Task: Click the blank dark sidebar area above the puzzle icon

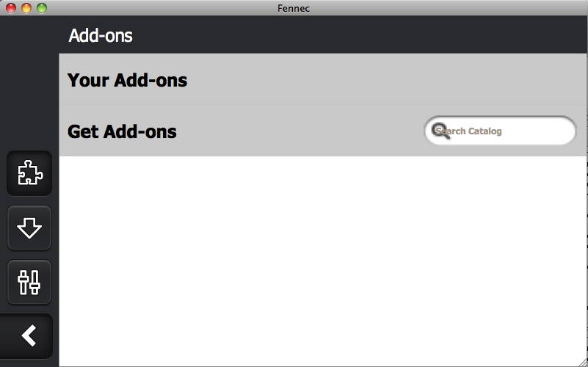Action: tap(29, 82)
